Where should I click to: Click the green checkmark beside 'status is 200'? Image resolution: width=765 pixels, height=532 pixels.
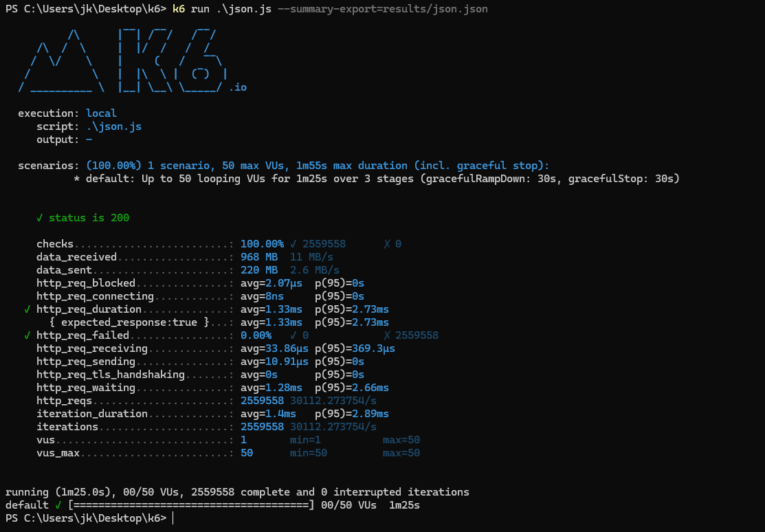click(39, 217)
